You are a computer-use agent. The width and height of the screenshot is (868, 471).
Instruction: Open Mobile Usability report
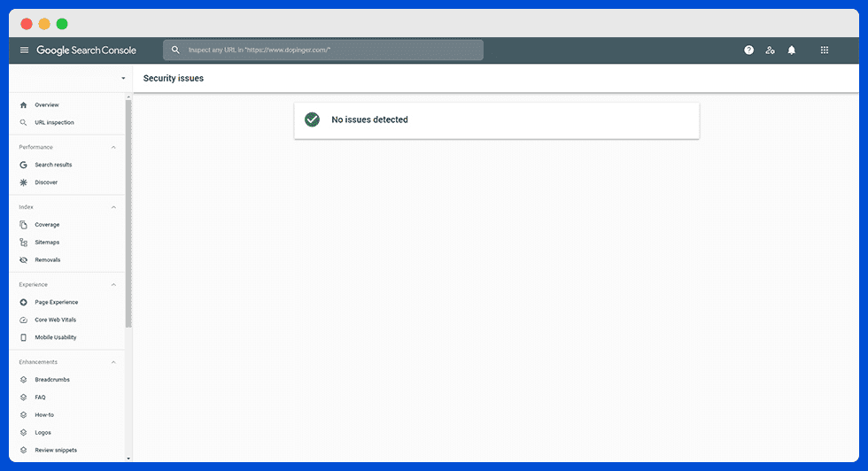[x=55, y=337]
